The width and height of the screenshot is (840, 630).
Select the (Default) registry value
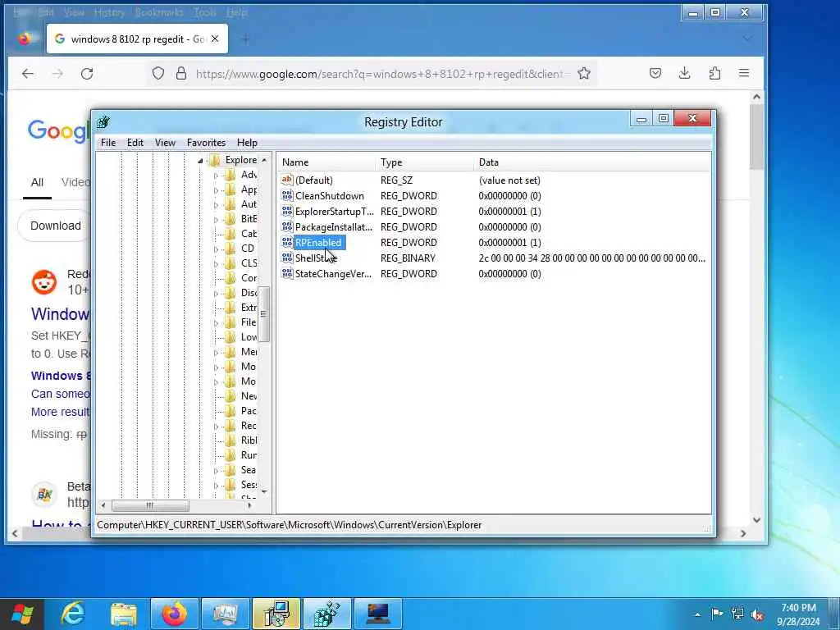point(314,180)
